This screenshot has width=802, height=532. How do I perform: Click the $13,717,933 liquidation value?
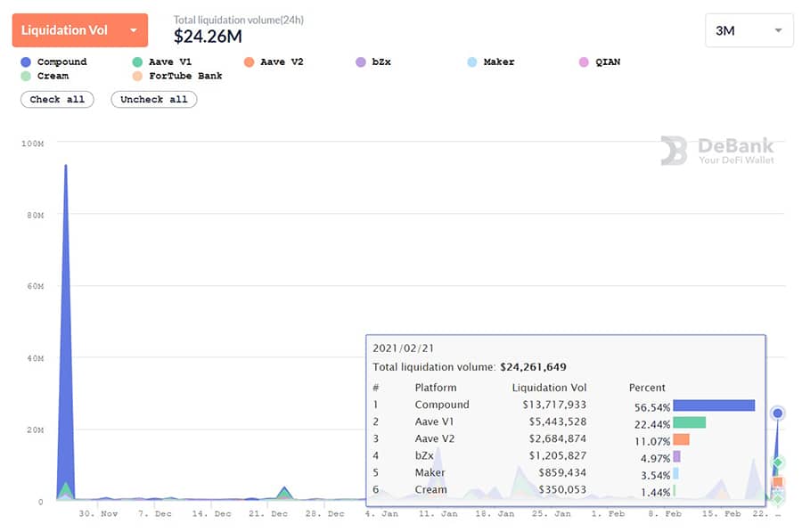[x=554, y=405]
